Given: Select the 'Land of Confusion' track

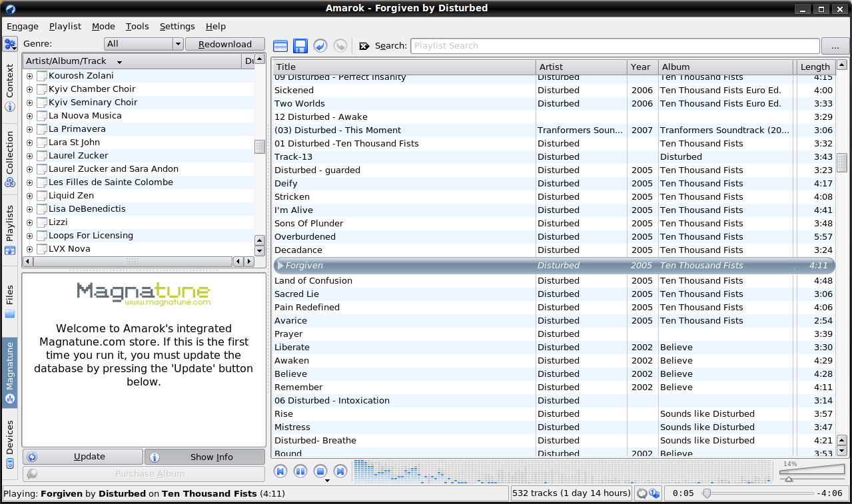Looking at the screenshot, I should (x=554, y=281).
